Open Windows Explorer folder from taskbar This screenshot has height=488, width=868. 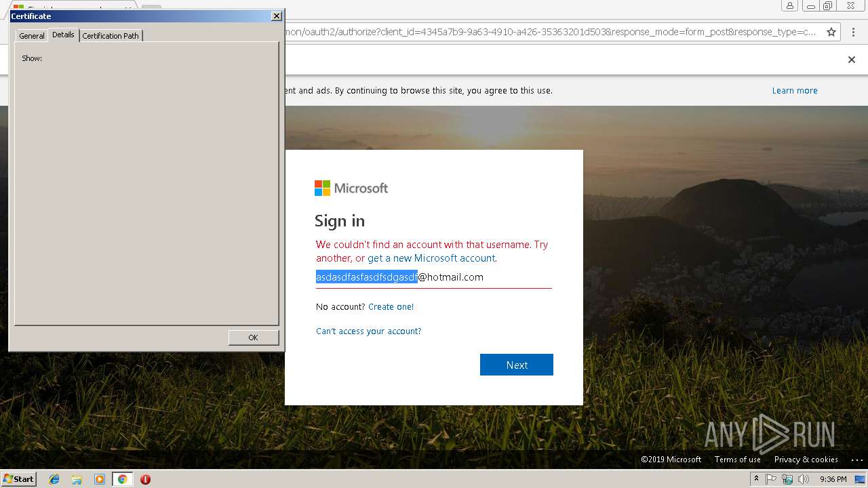[x=77, y=479]
